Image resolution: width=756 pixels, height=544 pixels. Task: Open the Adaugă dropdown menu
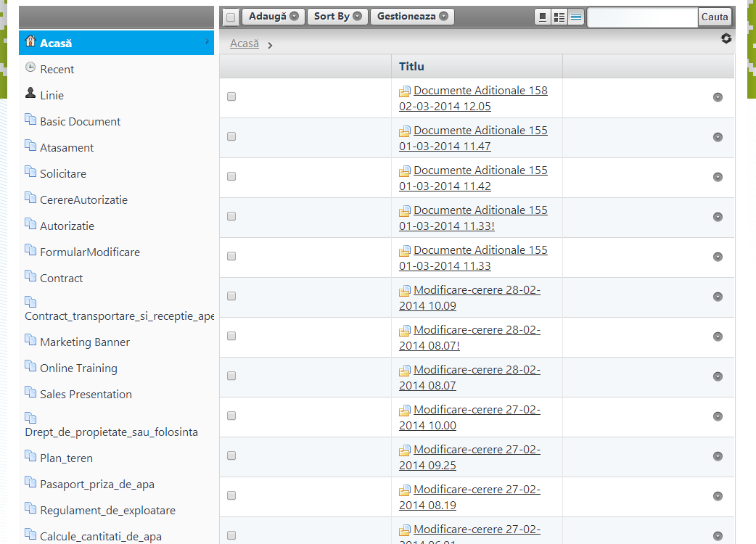click(274, 17)
